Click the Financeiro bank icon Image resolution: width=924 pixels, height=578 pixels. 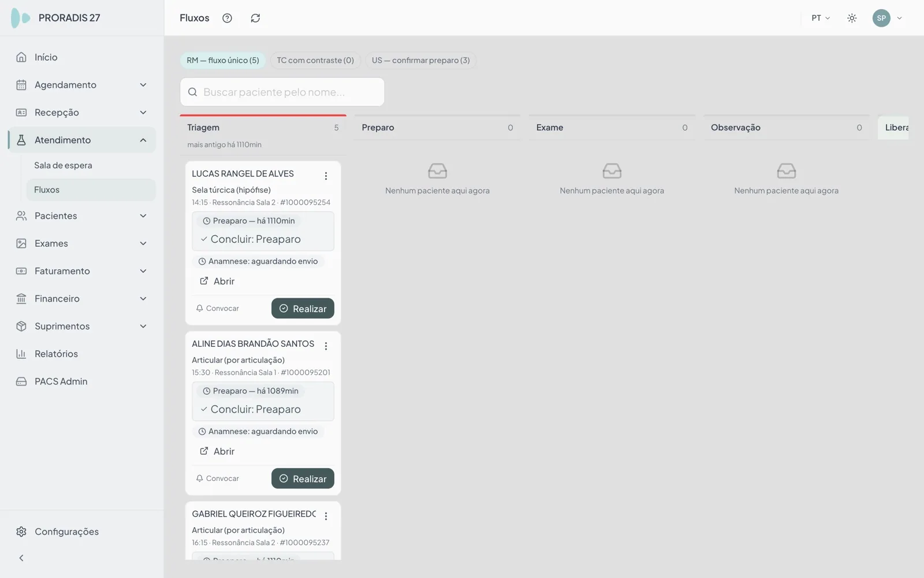point(21,299)
